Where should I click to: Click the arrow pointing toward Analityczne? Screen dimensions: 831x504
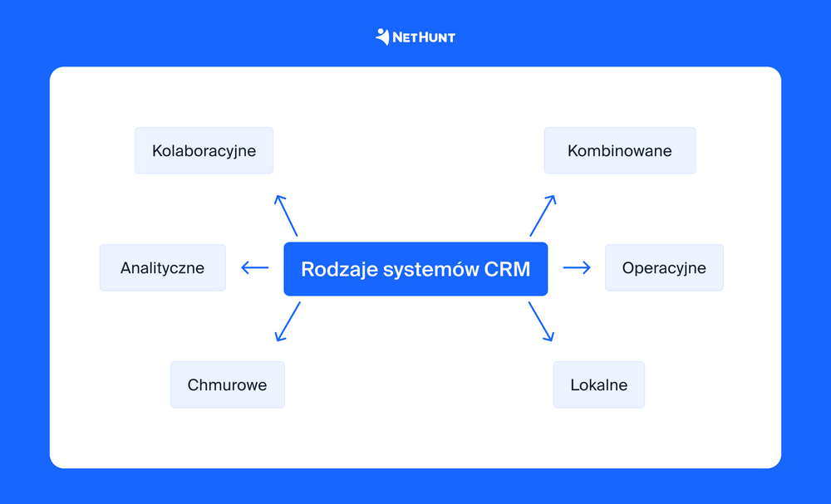(x=254, y=267)
